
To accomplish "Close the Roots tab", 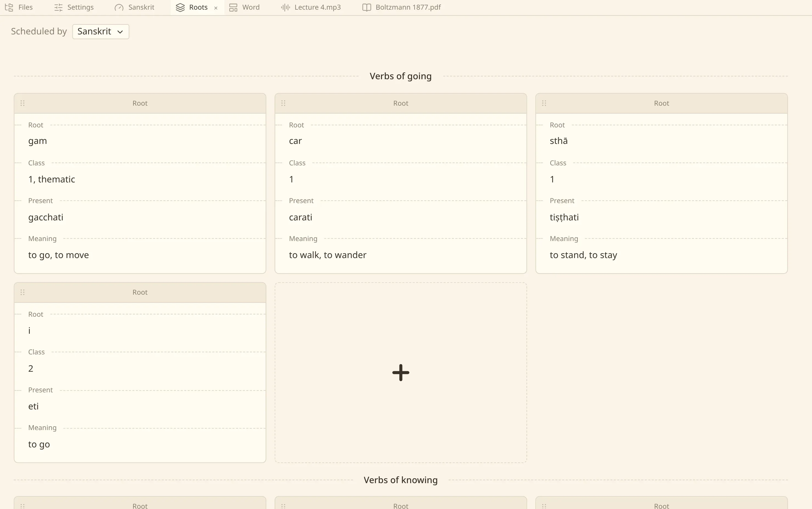I will (216, 8).
